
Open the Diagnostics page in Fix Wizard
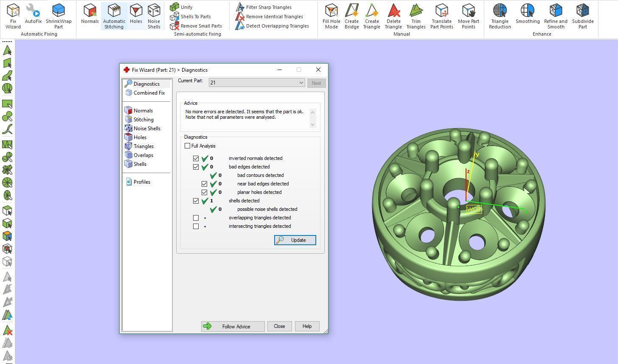coord(146,84)
